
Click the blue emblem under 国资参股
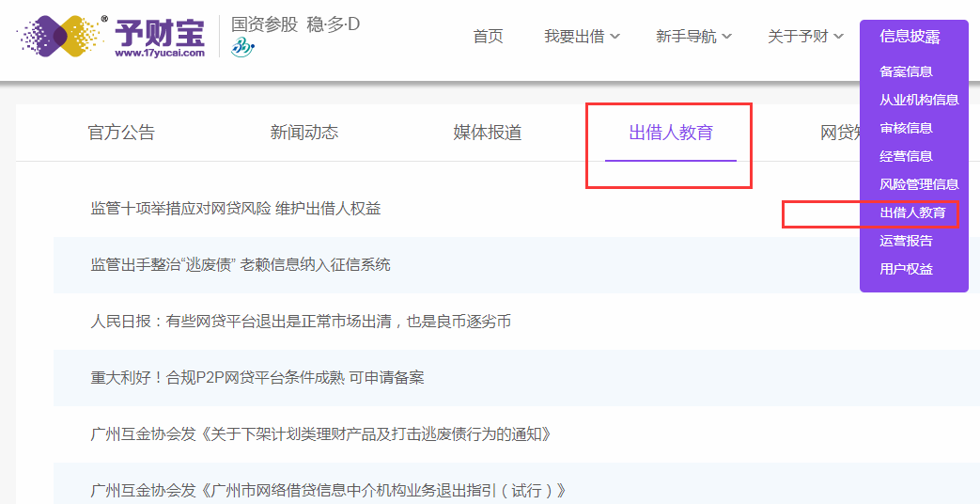[243, 47]
